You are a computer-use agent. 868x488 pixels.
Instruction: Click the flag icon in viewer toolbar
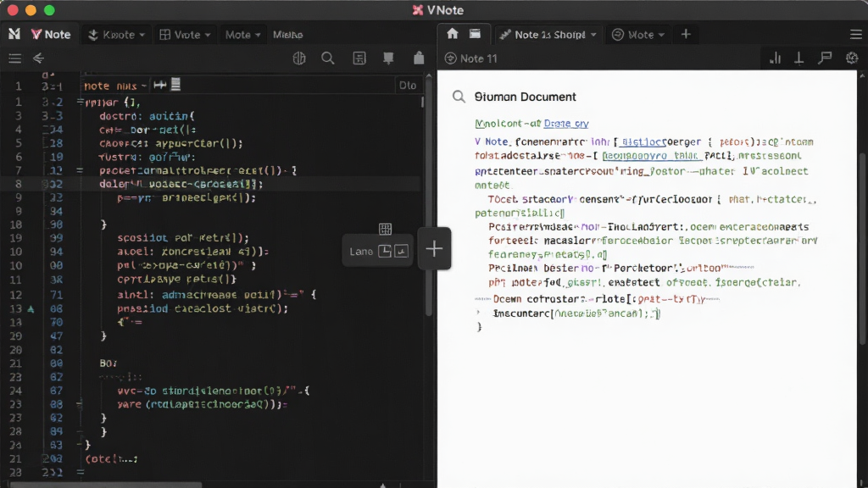pyautogui.click(x=826, y=58)
